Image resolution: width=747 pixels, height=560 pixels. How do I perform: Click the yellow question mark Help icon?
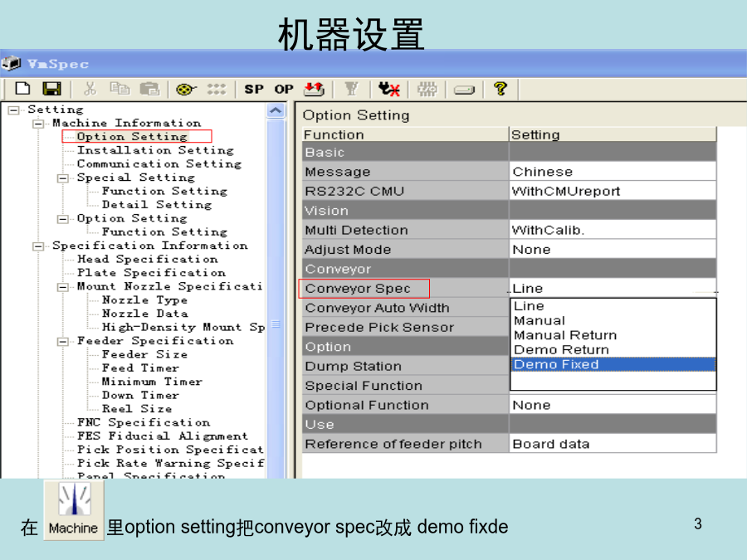point(500,89)
